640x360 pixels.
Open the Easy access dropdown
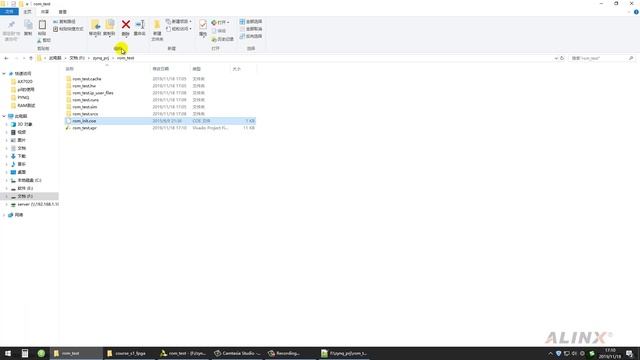(179, 29)
